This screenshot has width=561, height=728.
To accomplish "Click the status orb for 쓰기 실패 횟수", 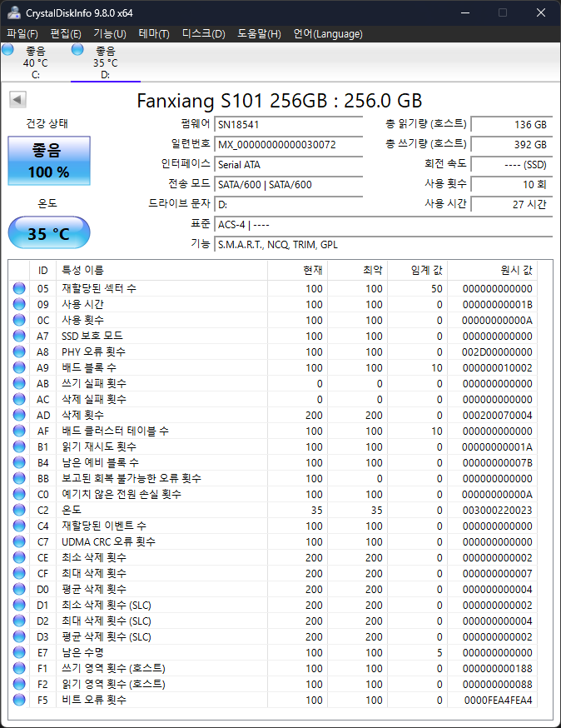I will (19, 383).
